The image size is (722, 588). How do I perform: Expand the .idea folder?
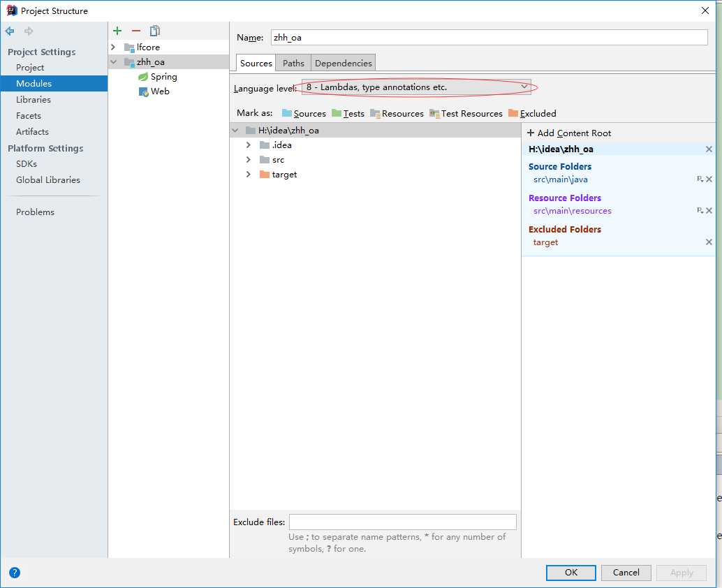[x=249, y=145]
